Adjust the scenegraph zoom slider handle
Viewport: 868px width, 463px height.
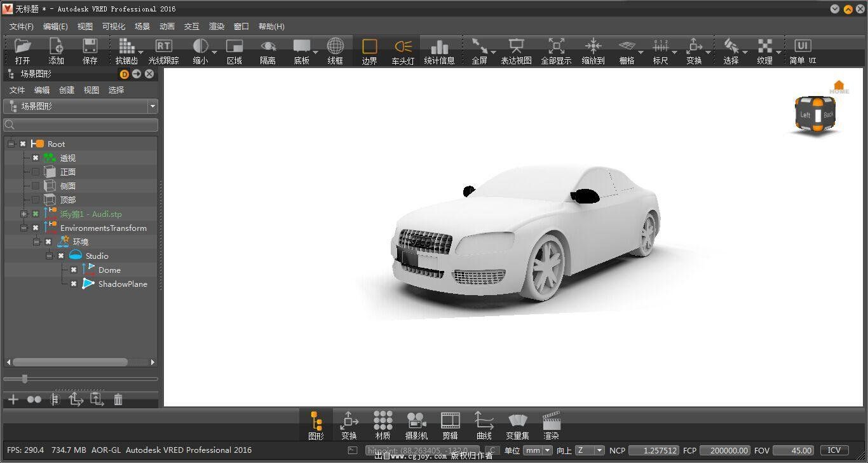25,379
